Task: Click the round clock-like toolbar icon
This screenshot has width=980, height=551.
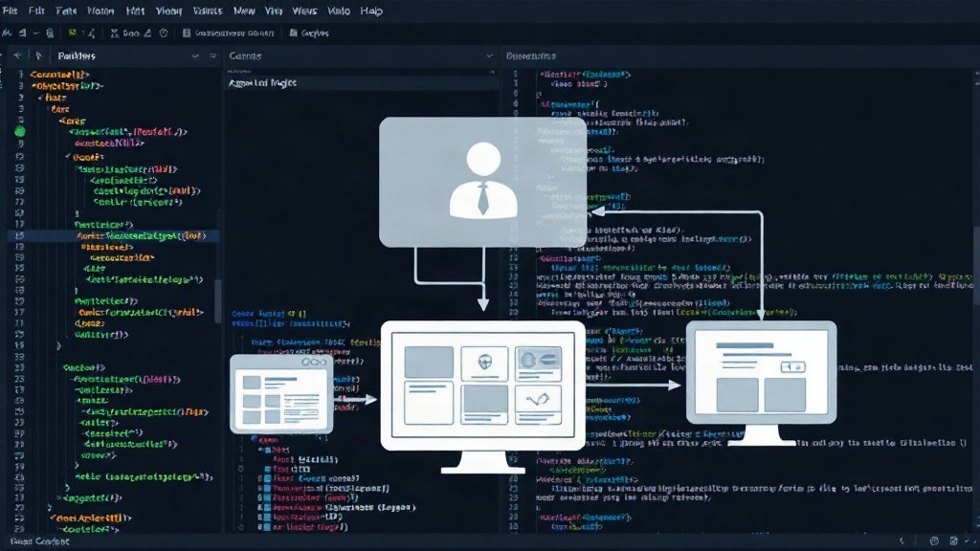Action: [x=163, y=33]
